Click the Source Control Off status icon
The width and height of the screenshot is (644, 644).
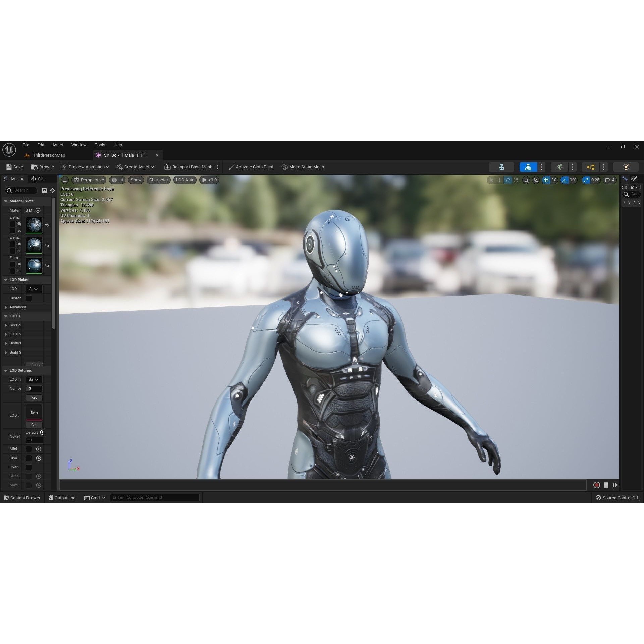598,498
